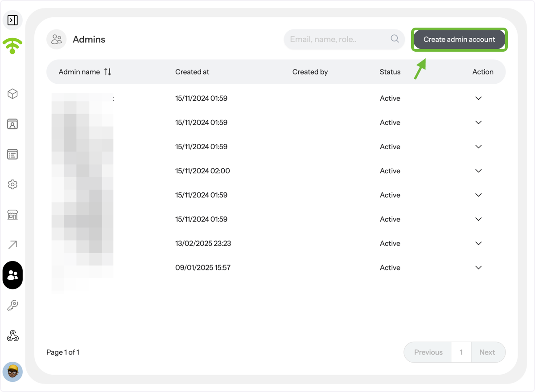The width and height of the screenshot is (535, 392).
Task: Click the search magnifier icon
Action: (395, 39)
